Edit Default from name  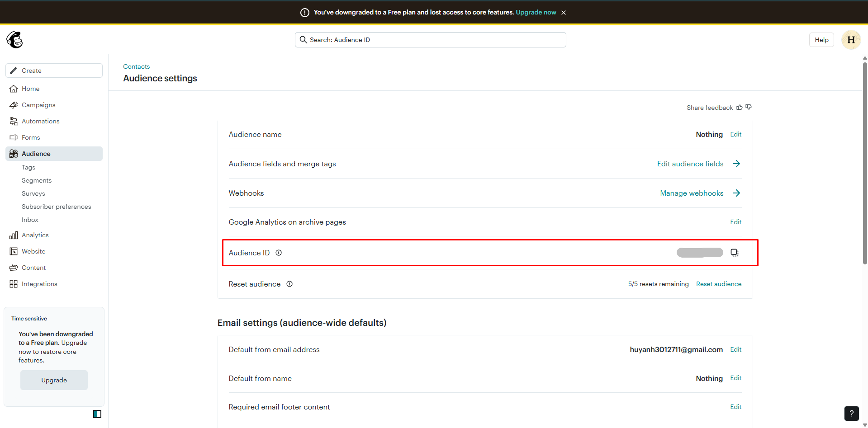[x=736, y=378]
